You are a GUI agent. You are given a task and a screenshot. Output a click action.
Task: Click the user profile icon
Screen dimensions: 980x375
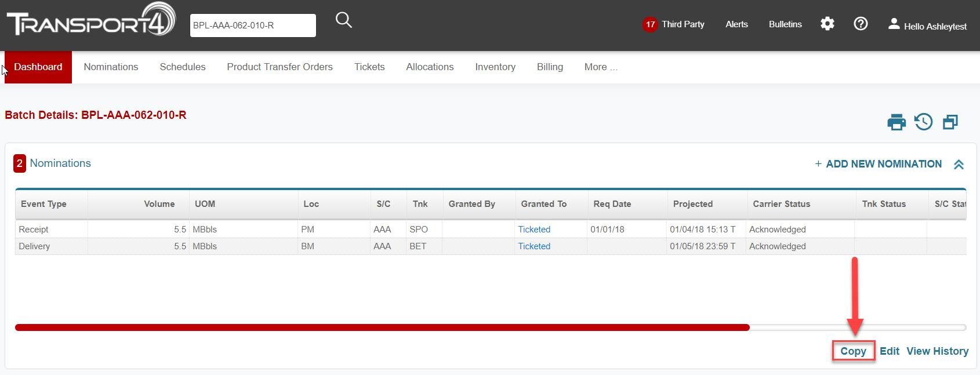pos(894,24)
